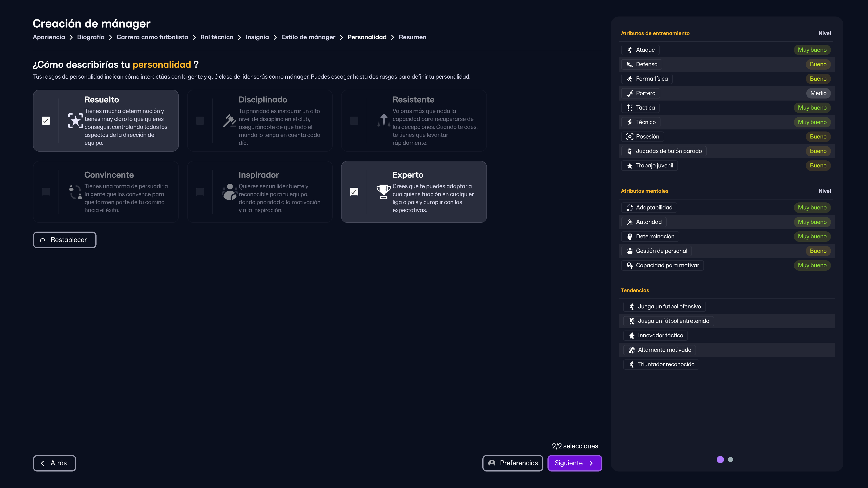
Task: Select the Capacidad para motivar icon
Action: 630,265
